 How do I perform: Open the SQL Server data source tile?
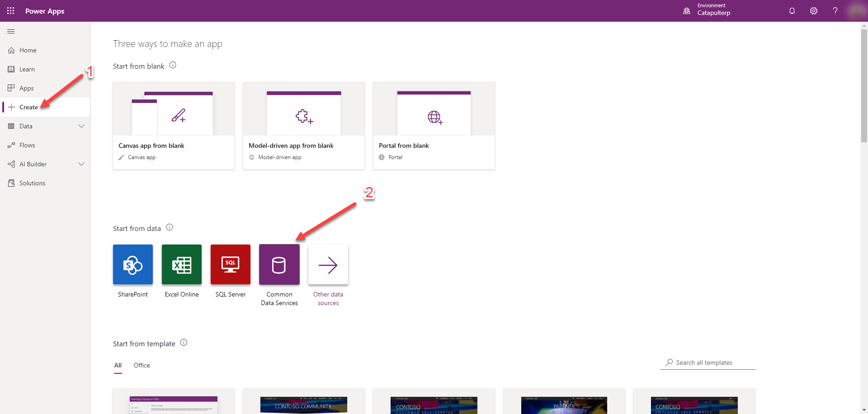coord(231,264)
